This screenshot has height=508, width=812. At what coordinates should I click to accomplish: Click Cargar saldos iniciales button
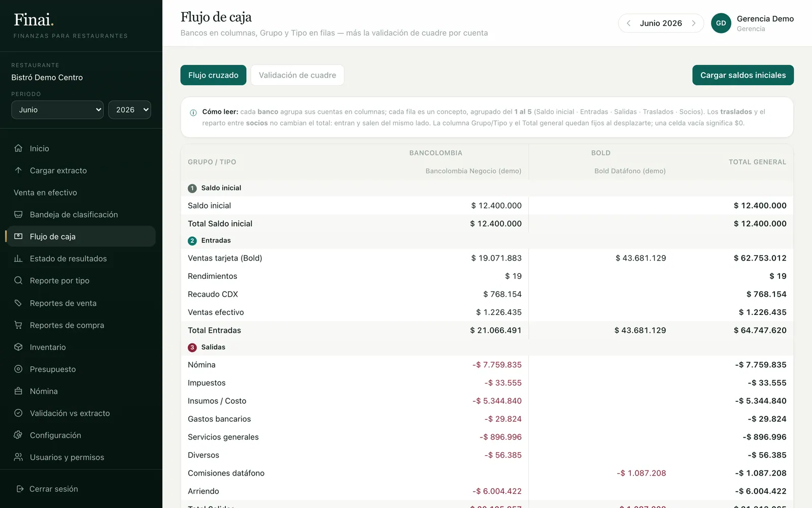click(743, 75)
